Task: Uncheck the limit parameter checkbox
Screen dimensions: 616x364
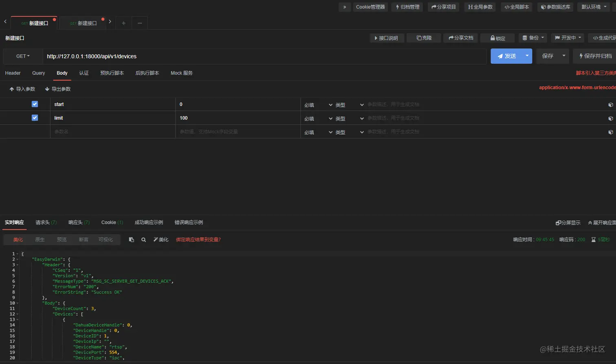Action: [35, 118]
